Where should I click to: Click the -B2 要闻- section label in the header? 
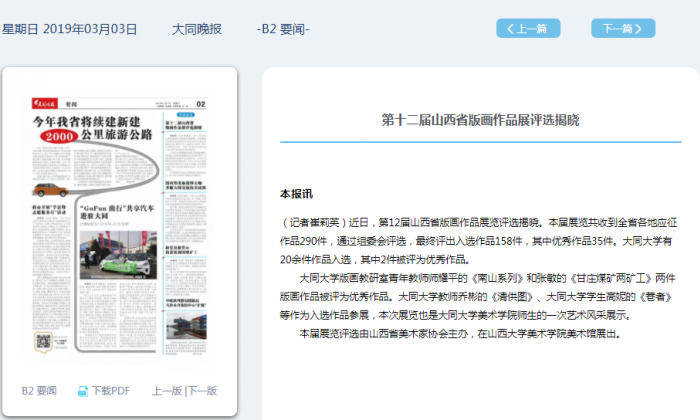[x=284, y=29]
